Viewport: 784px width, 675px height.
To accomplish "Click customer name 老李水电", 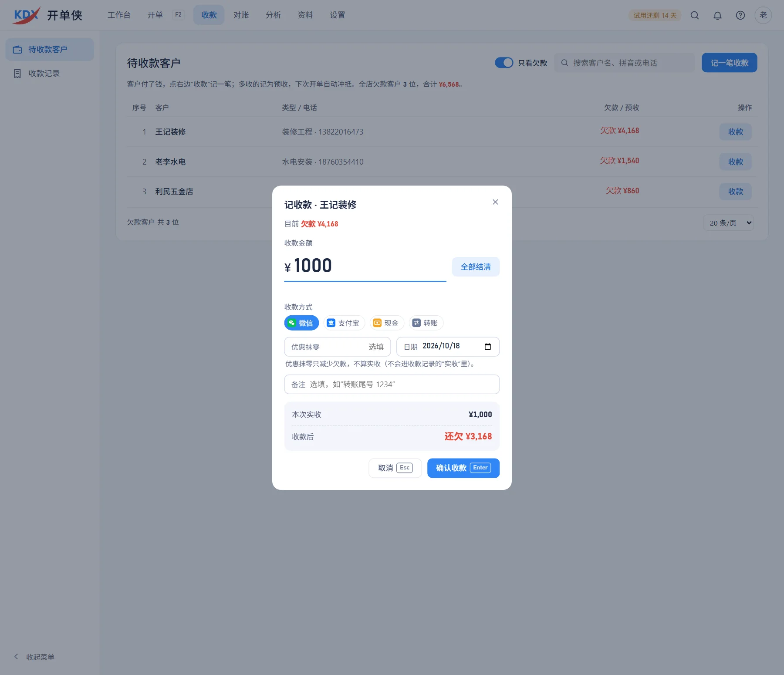I will [x=170, y=162].
